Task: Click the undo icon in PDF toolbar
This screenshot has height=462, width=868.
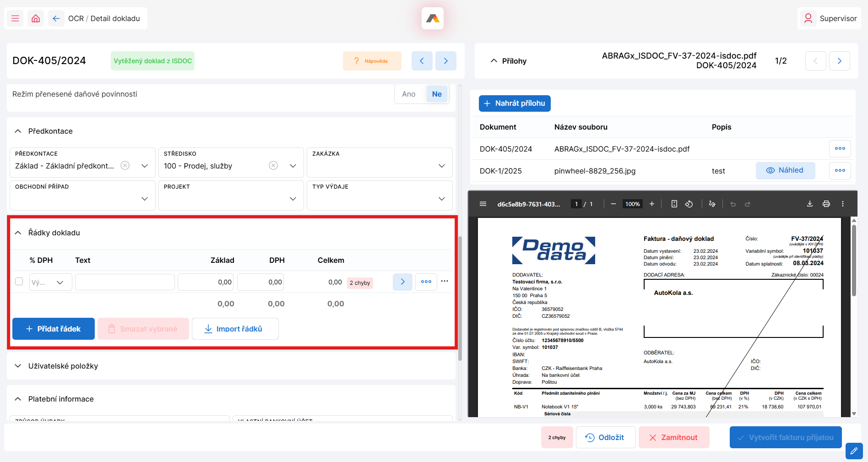Action: click(x=733, y=204)
